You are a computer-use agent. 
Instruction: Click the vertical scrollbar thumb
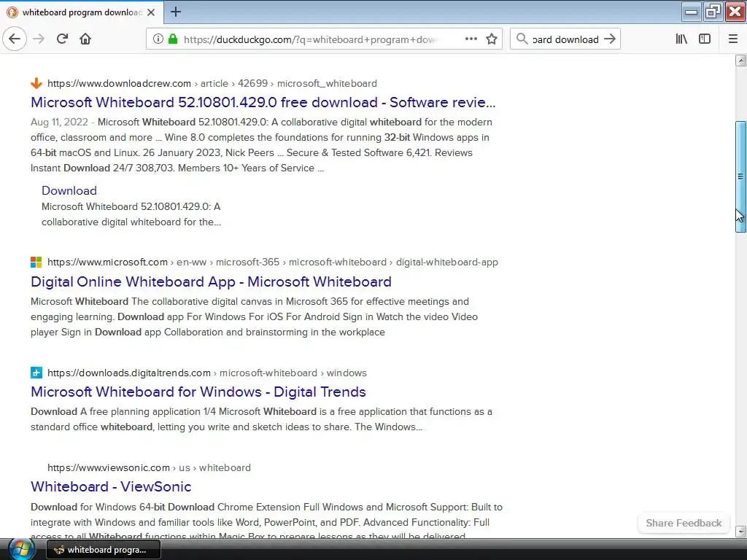tap(740, 176)
